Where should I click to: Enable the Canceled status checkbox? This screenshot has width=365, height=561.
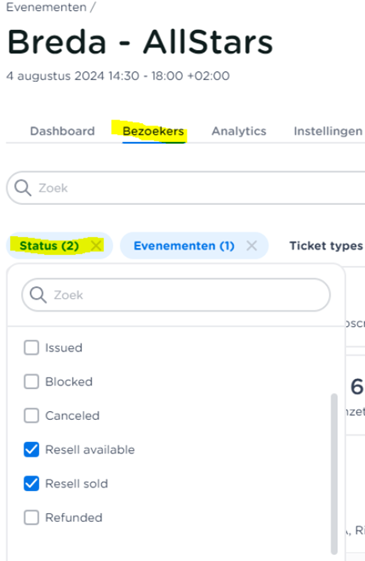[31, 415]
